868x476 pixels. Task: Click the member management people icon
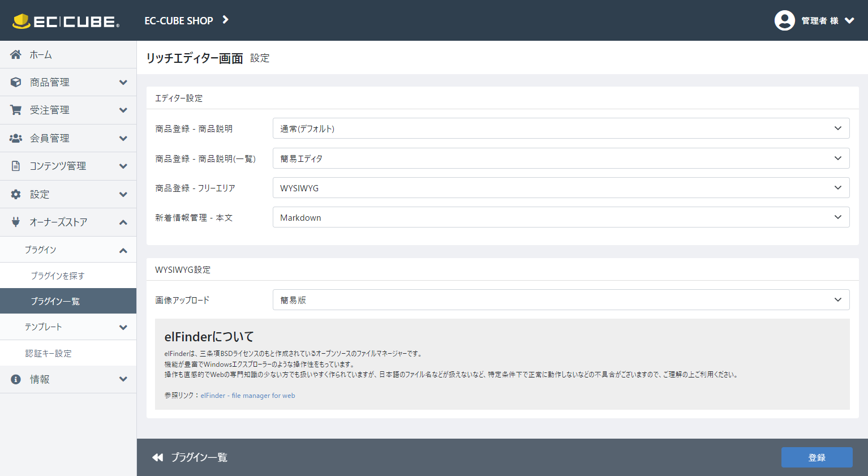pos(16,138)
